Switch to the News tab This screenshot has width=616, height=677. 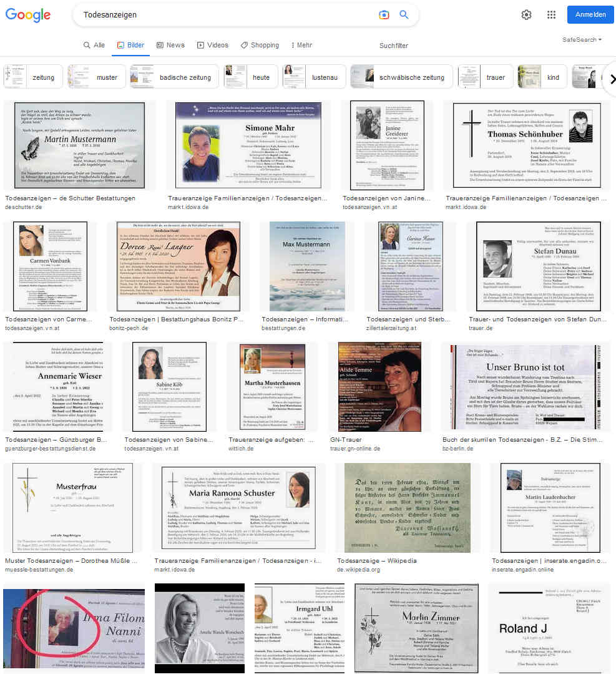pos(170,45)
